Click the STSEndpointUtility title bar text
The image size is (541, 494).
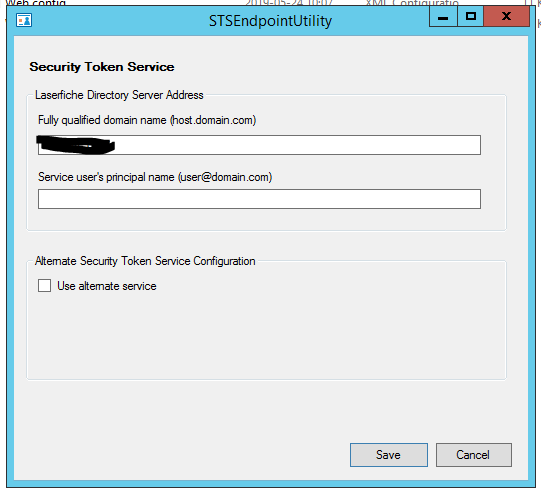click(x=270, y=21)
